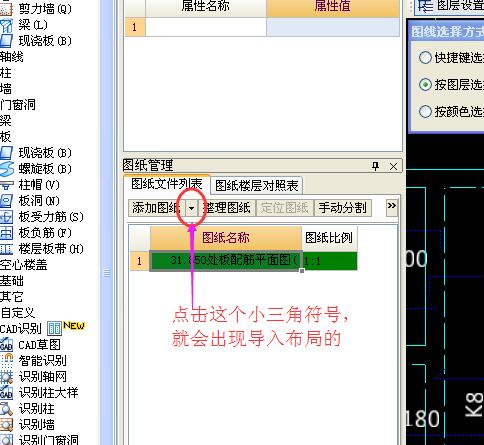Select the 31.650处板配筋平面图 drawing row
This screenshot has height=445, width=484.
[x=226, y=261]
